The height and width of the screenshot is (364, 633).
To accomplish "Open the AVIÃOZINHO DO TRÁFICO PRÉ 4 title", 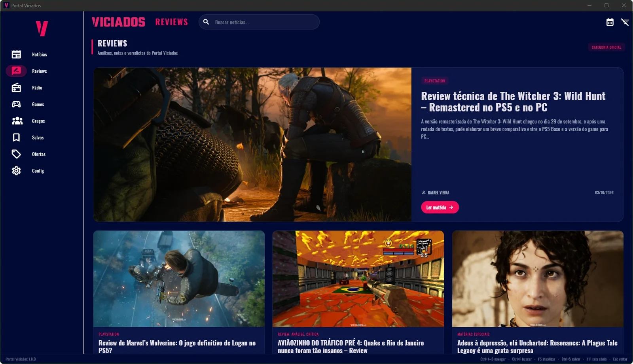I will tap(351, 347).
